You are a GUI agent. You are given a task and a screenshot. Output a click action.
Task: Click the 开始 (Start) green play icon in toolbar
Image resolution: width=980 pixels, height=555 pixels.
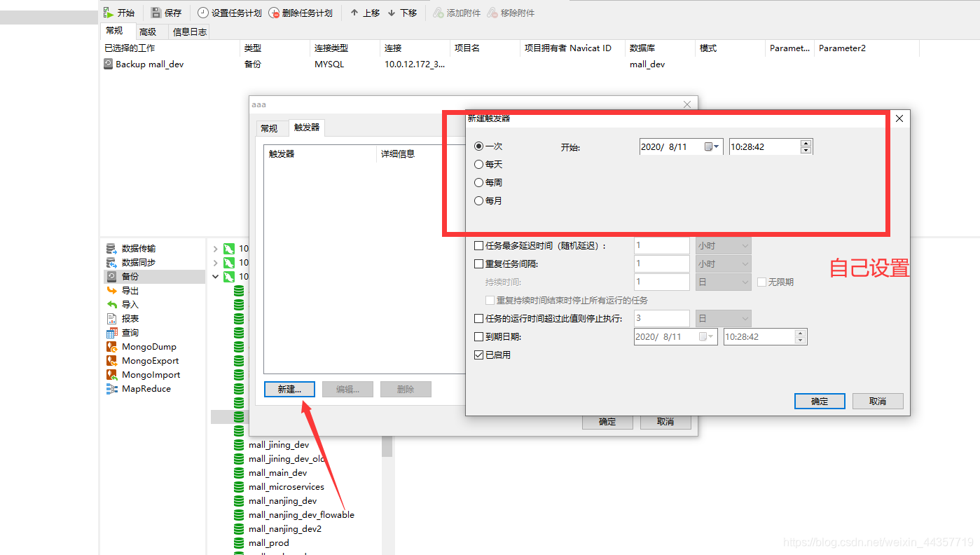tap(108, 13)
